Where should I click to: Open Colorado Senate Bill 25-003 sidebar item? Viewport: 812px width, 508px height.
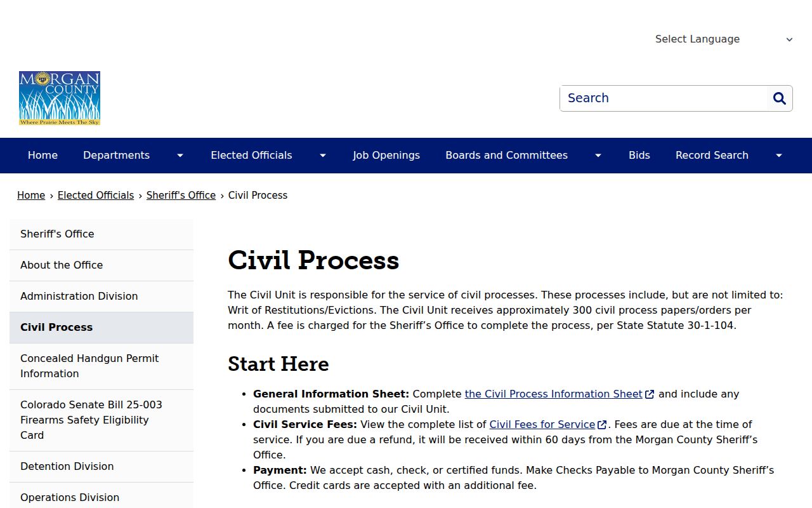(x=101, y=420)
